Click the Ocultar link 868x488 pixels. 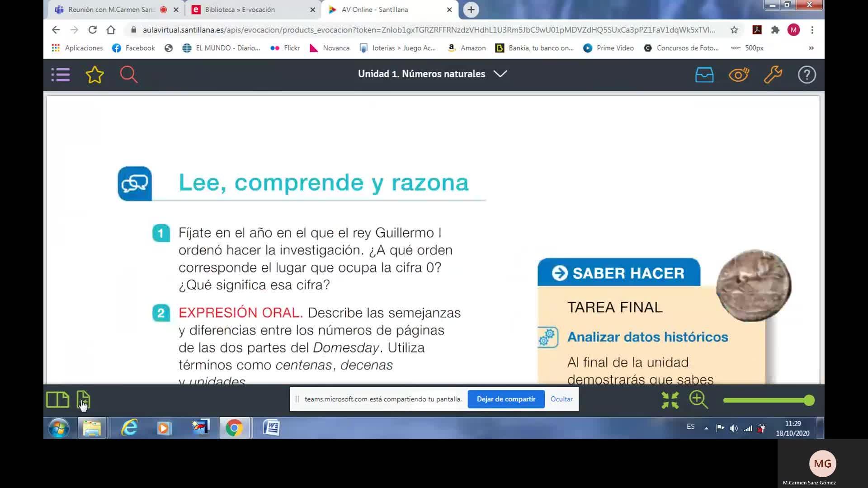[x=561, y=399]
